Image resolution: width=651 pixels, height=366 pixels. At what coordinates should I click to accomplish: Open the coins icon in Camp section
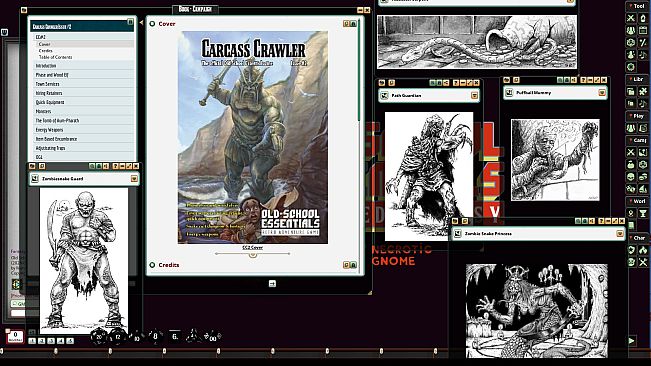pos(643,177)
